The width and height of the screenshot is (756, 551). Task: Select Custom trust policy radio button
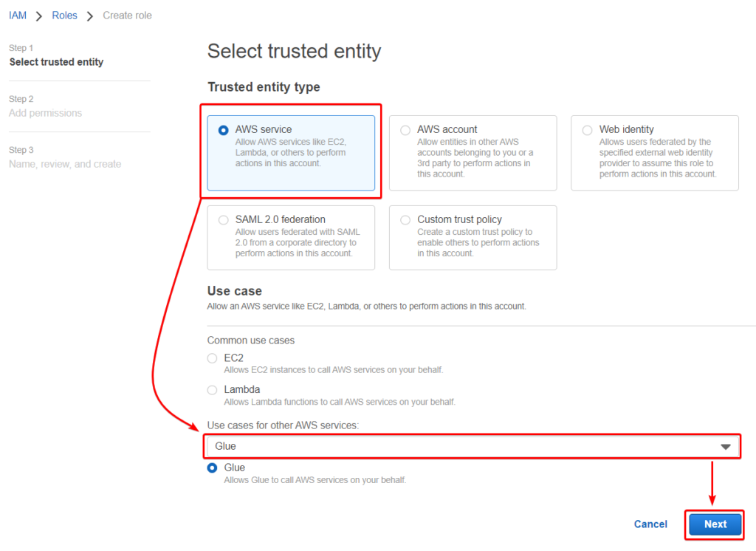tap(405, 220)
